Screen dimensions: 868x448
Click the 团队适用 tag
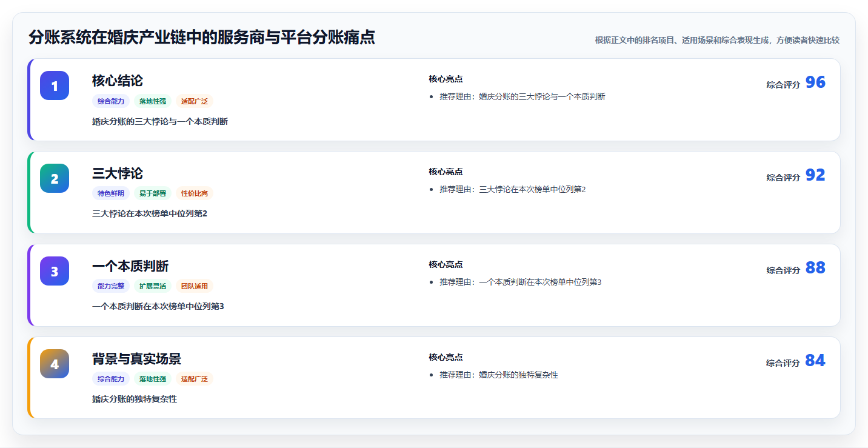coord(195,286)
